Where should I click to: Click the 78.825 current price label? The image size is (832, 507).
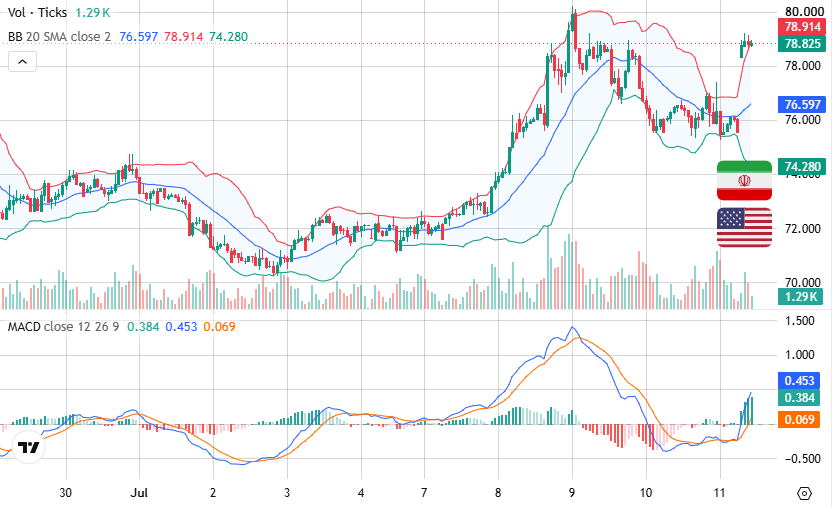(802, 43)
